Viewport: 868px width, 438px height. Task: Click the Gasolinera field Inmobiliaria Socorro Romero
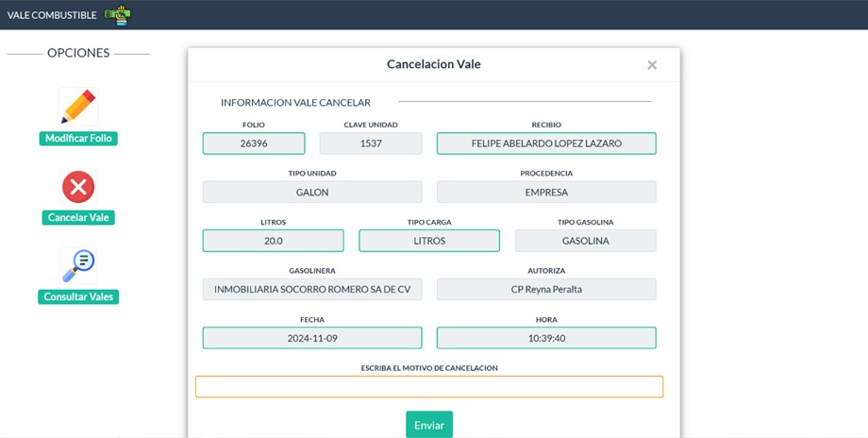click(x=312, y=289)
